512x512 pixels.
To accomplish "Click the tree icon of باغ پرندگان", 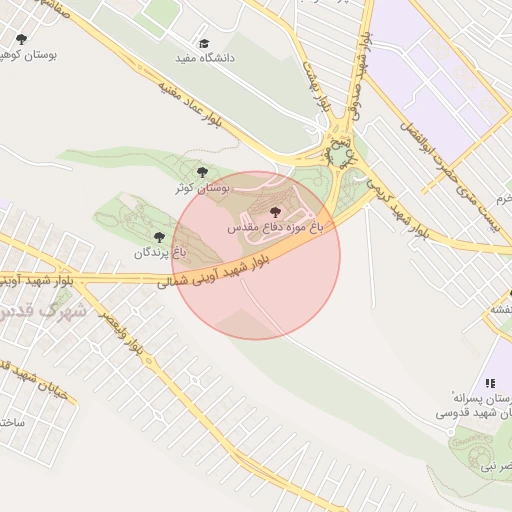I will click(160, 237).
